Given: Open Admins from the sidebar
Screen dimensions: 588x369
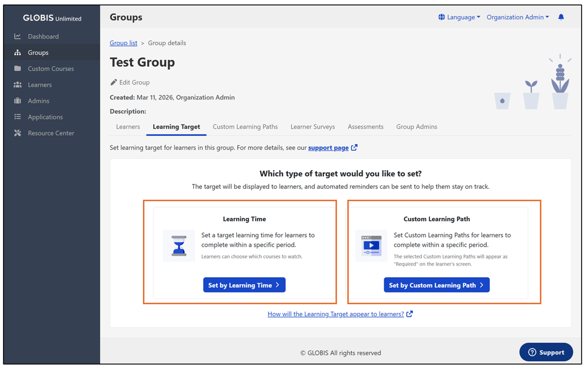Looking at the screenshot, I should point(52,101).
